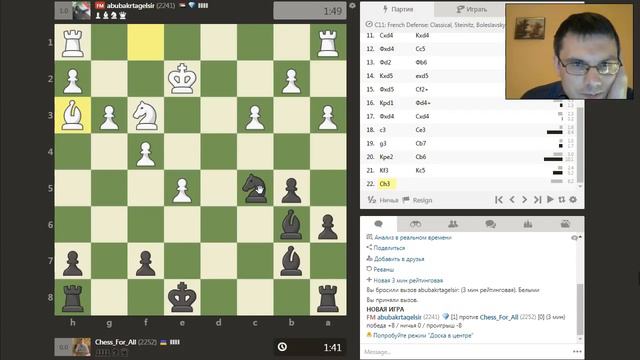Click Chess_For_All avatar thumbnail
Screen dimensions: 640x360
(82, 347)
